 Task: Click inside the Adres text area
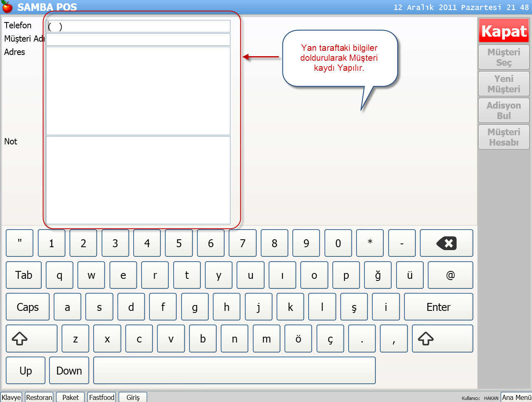tap(138, 91)
